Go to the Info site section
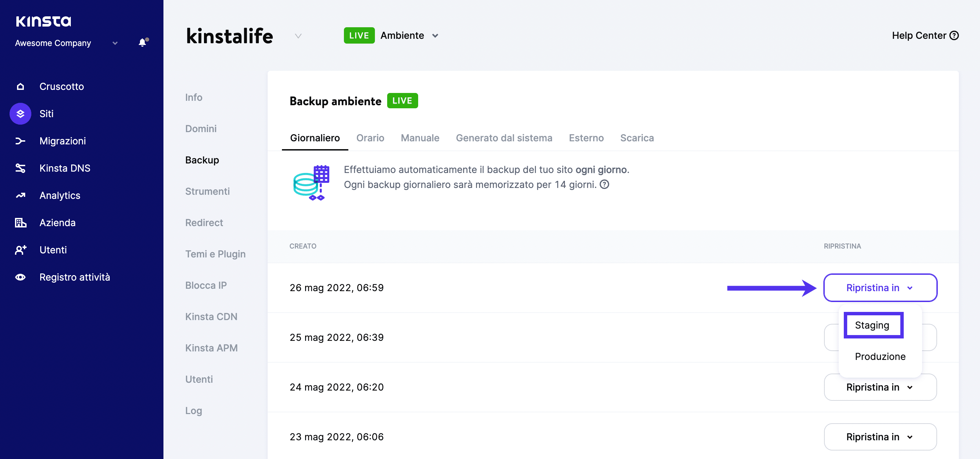980x459 pixels. (194, 97)
